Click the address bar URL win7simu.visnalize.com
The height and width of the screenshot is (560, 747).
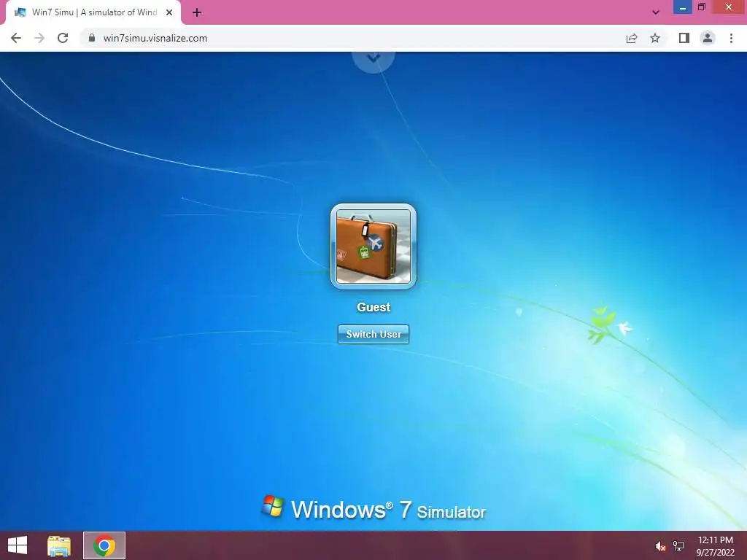155,38
